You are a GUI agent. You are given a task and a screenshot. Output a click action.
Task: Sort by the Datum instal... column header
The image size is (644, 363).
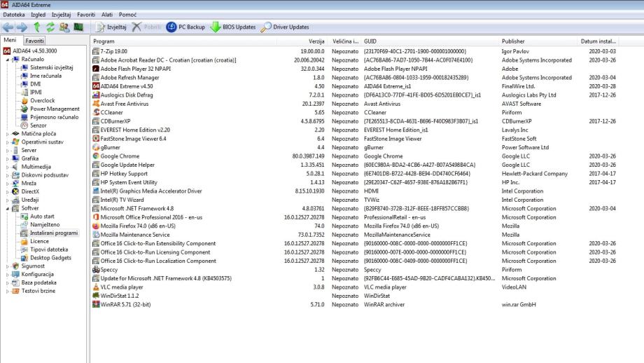(x=598, y=41)
